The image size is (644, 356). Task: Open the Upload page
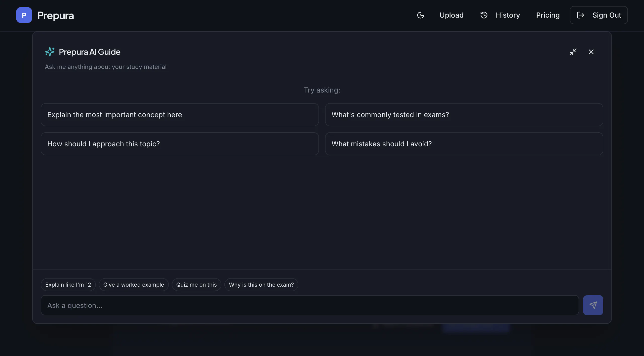(x=452, y=15)
